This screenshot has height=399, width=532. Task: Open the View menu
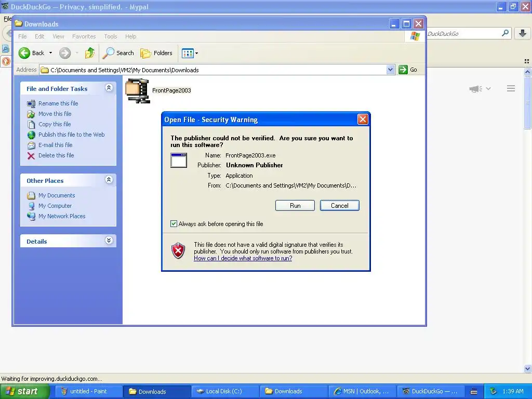point(58,36)
